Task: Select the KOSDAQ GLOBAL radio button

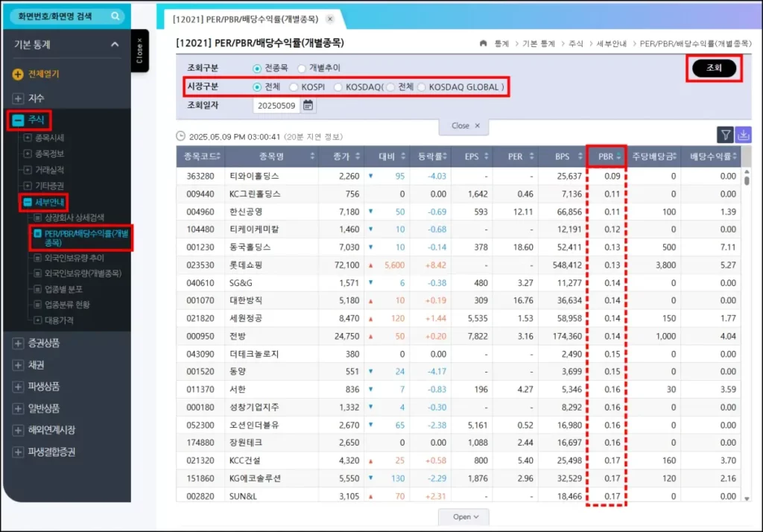Action: coord(422,87)
